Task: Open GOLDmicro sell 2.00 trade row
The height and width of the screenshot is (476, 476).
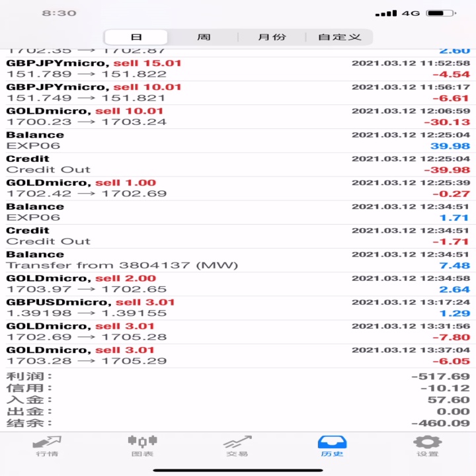Action: (238, 284)
